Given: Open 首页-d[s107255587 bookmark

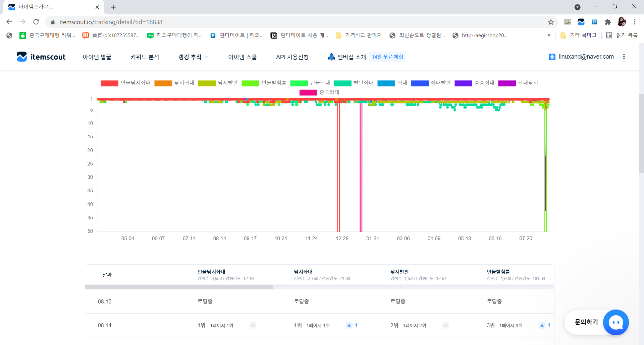Looking at the screenshot, I should 111,35.
